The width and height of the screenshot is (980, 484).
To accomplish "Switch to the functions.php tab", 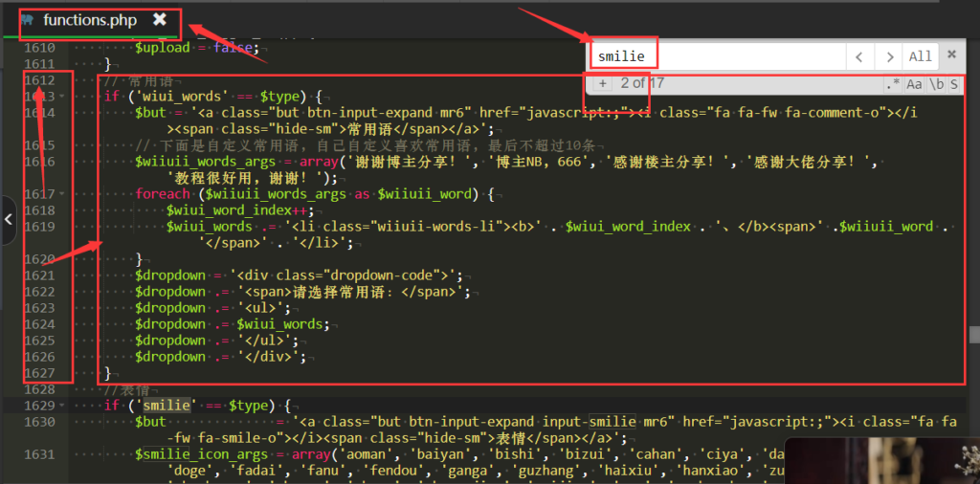I will 89,20.
